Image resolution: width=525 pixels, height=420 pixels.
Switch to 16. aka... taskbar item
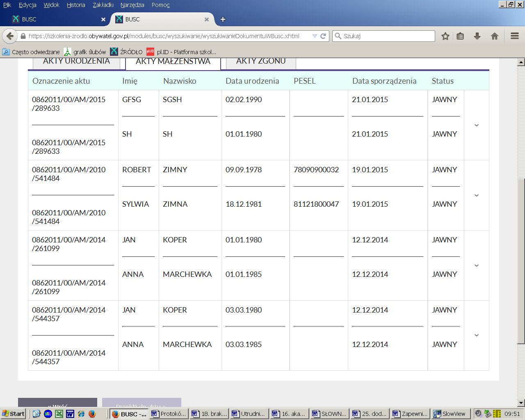pyautogui.click(x=290, y=414)
